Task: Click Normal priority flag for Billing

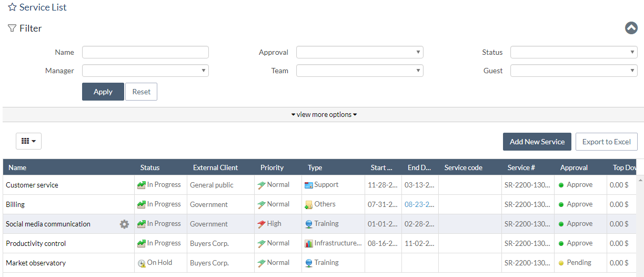Action: [x=261, y=205]
